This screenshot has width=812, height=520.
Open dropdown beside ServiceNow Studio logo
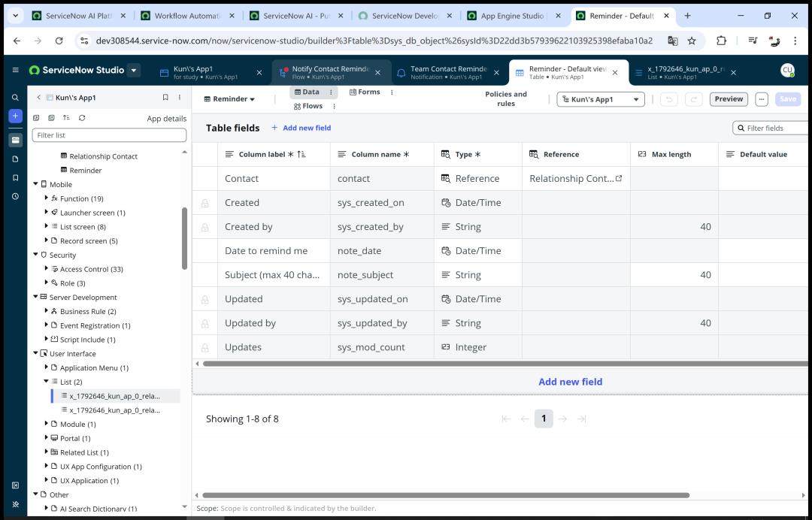click(134, 71)
